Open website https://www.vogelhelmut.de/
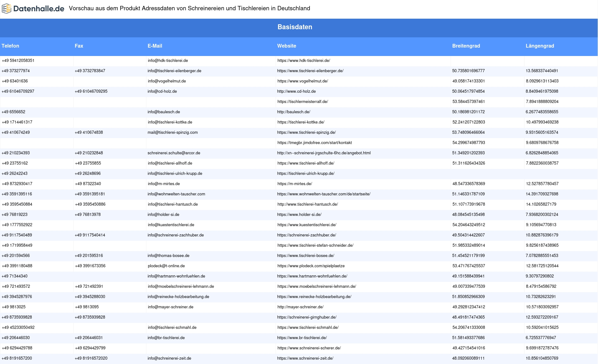598x364 pixels. pyautogui.click(x=303, y=81)
